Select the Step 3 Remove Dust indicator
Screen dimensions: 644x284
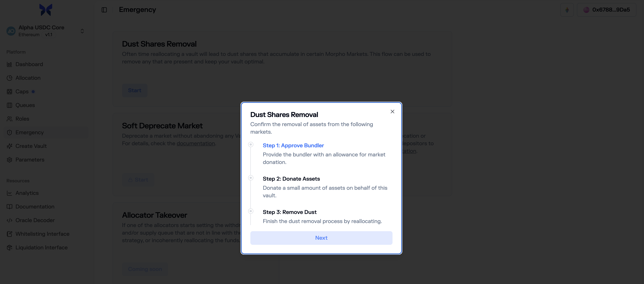[251, 211]
